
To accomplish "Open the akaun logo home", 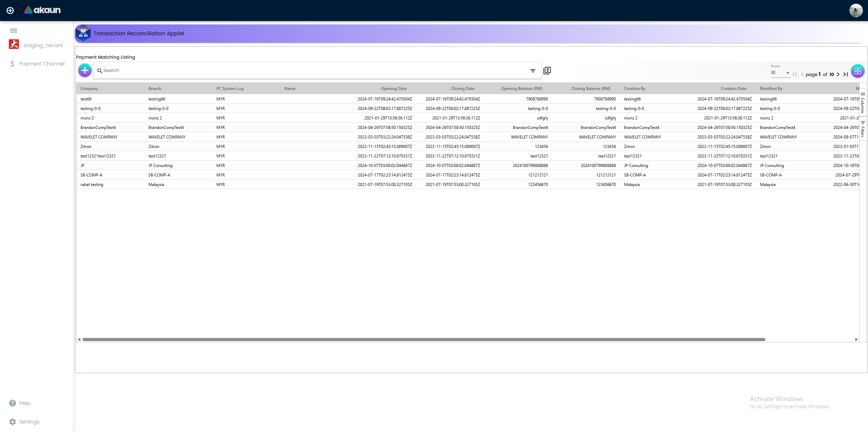I will [42, 10].
